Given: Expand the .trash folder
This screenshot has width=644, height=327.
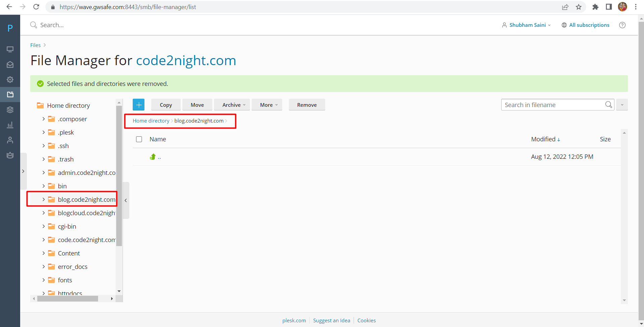Looking at the screenshot, I should 43,159.
